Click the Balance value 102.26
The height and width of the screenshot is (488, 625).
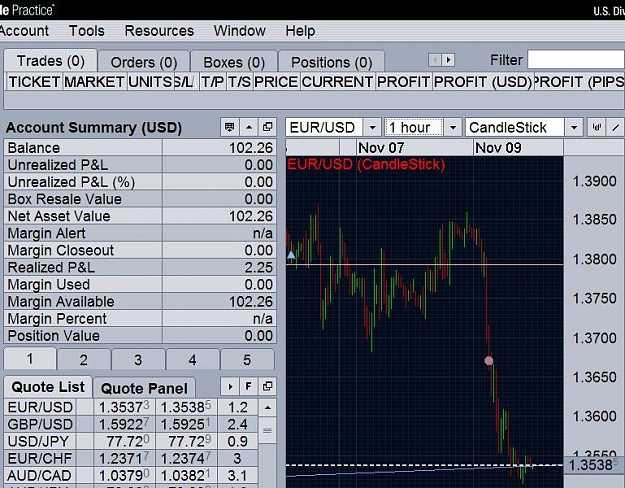coord(251,148)
